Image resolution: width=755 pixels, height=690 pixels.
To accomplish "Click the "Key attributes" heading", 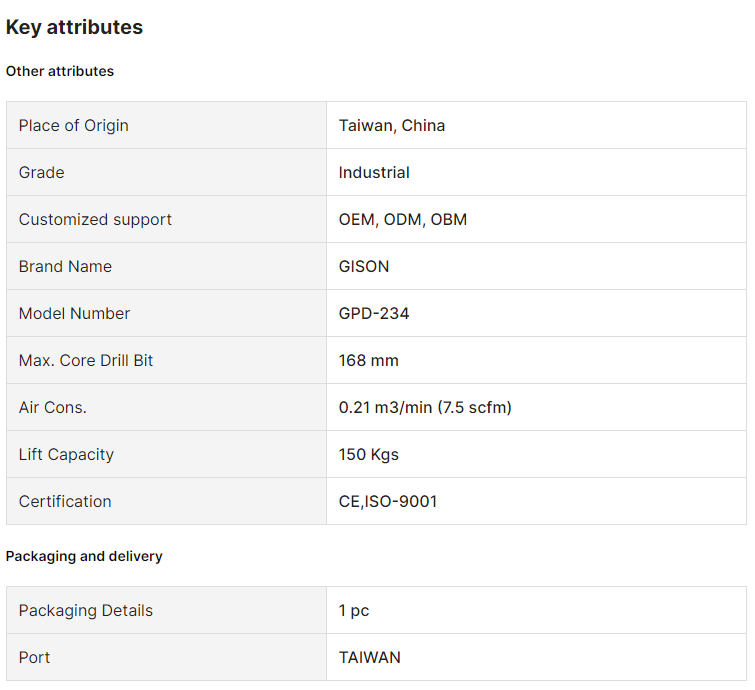I will 75,28.
